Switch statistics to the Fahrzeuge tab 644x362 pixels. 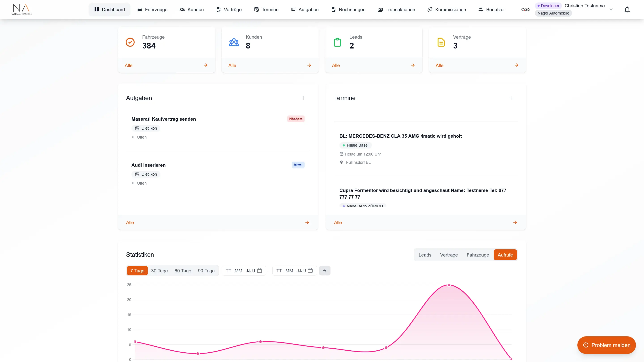coord(477,255)
